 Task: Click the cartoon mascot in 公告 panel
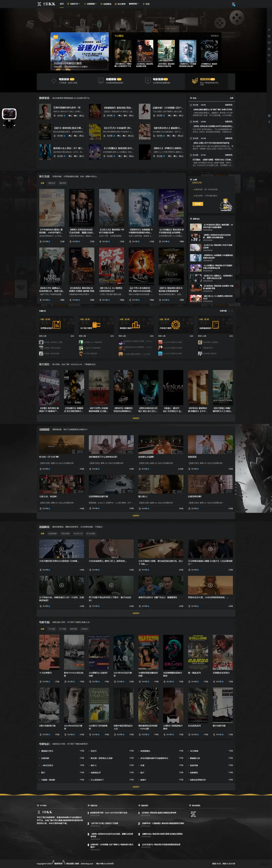tap(226, 204)
